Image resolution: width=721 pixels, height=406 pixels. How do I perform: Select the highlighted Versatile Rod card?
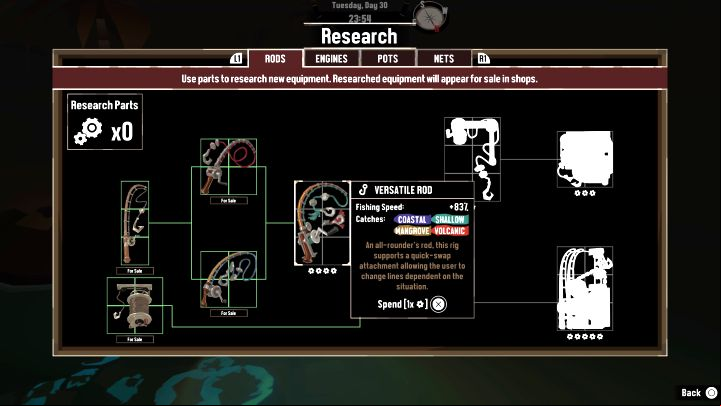(322, 223)
